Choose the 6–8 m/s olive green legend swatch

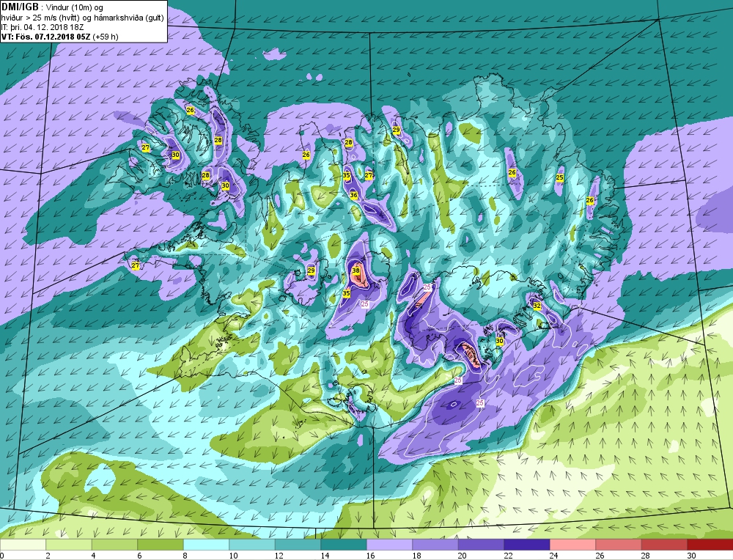click(x=161, y=545)
